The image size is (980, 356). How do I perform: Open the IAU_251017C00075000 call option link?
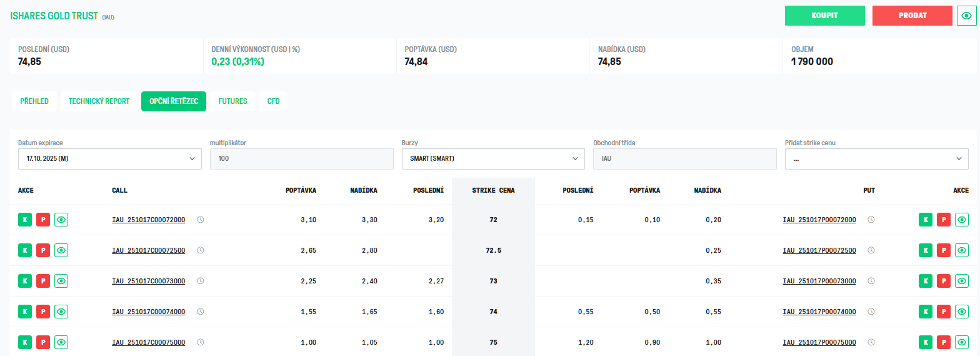(149, 342)
